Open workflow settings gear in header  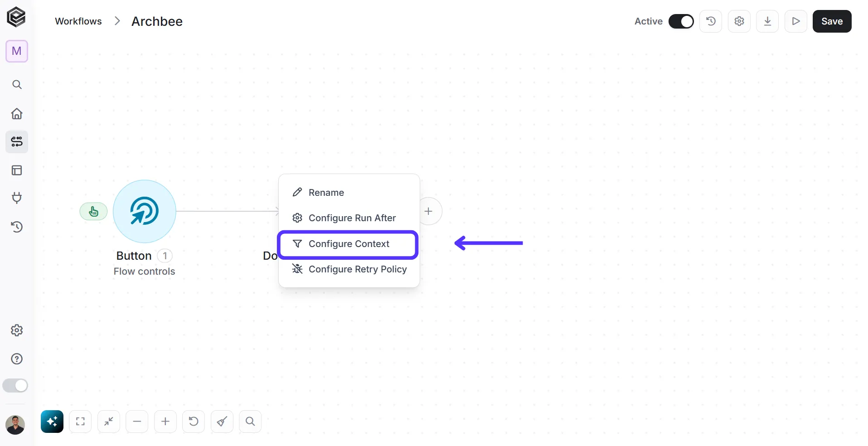(739, 21)
